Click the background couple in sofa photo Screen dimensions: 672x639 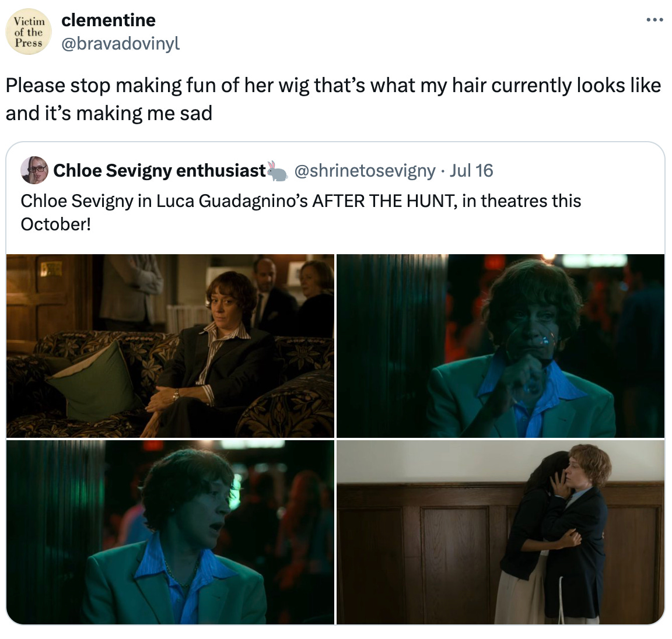292,296
